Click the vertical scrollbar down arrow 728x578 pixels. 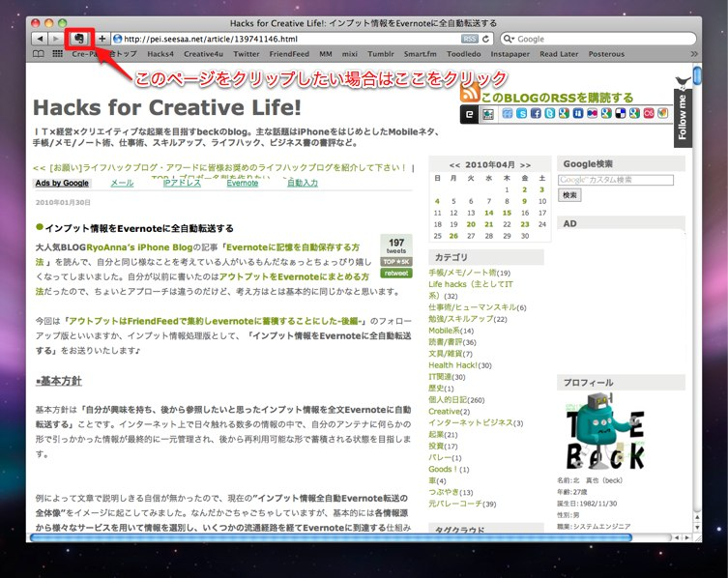[x=697, y=528]
